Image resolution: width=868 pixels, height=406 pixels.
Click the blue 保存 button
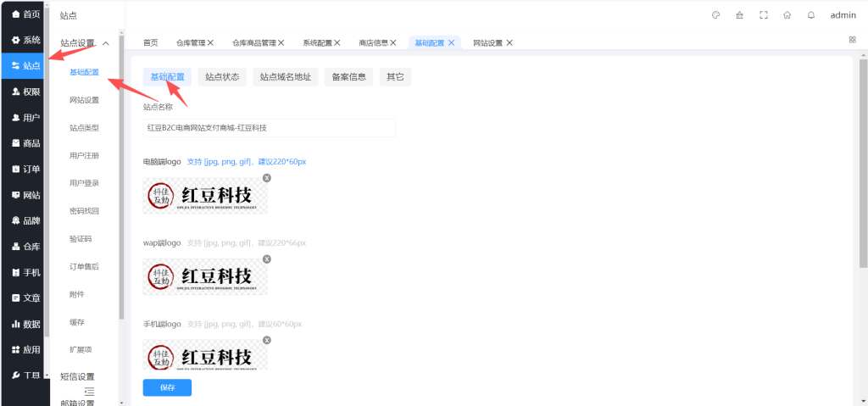(x=167, y=387)
